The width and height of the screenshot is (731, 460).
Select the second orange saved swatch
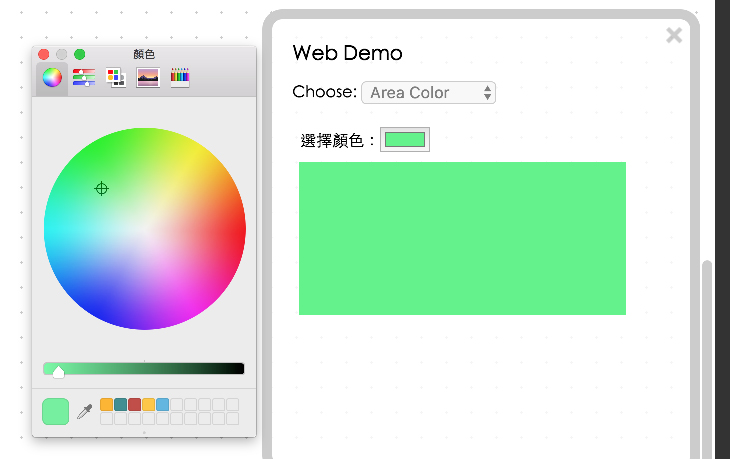pos(149,404)
